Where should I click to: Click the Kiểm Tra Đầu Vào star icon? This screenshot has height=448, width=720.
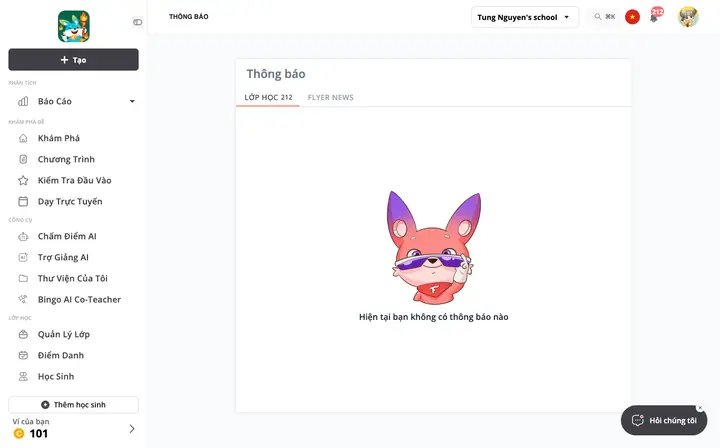pos(23,180)
